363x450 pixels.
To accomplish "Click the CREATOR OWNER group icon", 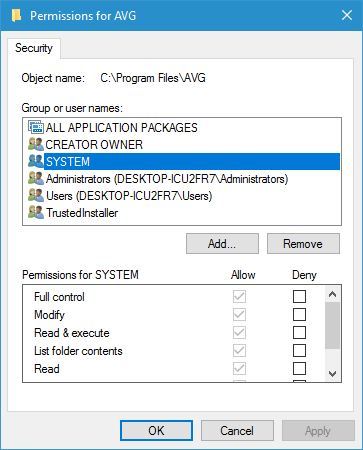I will pyautogui.click(x=36, y=144).
